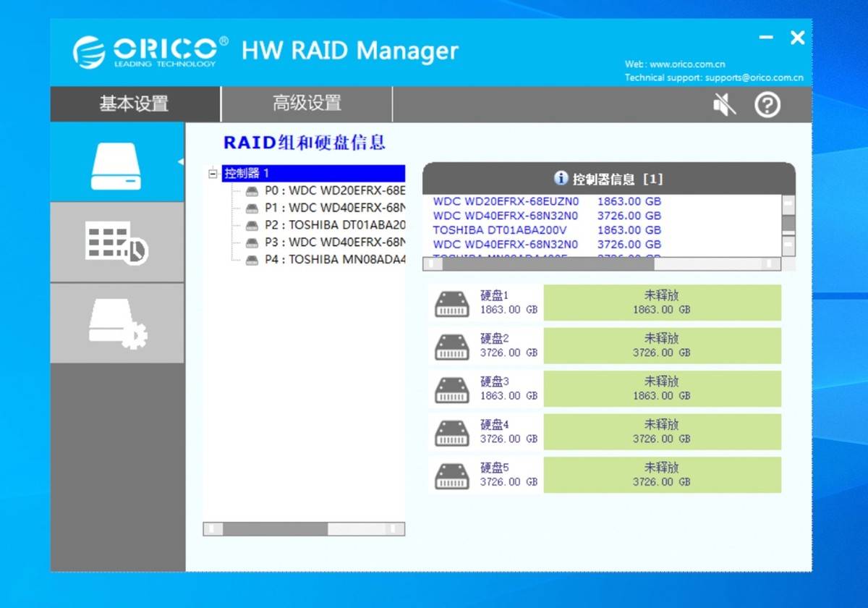The height and width of the screenshot is (608, 868).
Task: Select the P3 : WDC WD40EFRX tree row
Action: (x=335, y=242)
